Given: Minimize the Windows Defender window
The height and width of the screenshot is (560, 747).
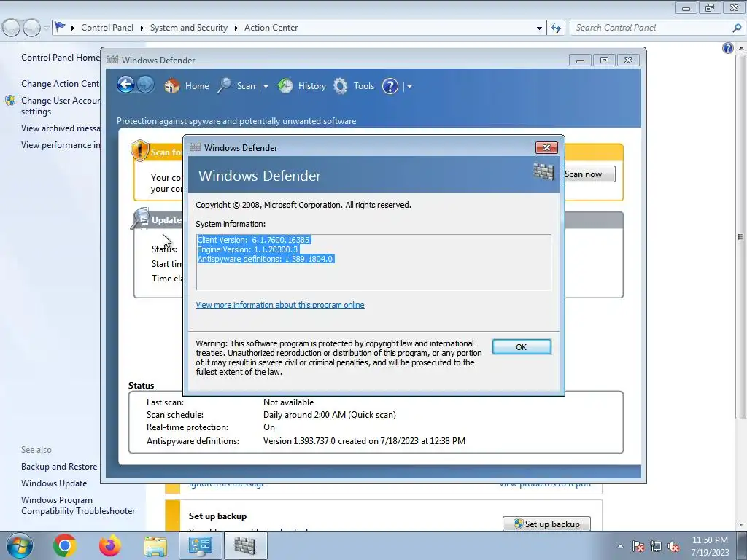Looking at the screenshot, I should coord(580,61).
